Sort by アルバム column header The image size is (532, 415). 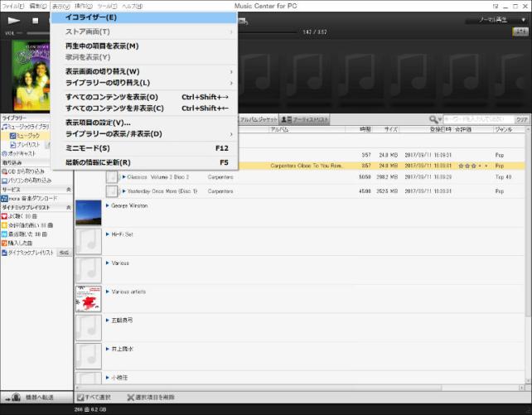coord(307,129)
